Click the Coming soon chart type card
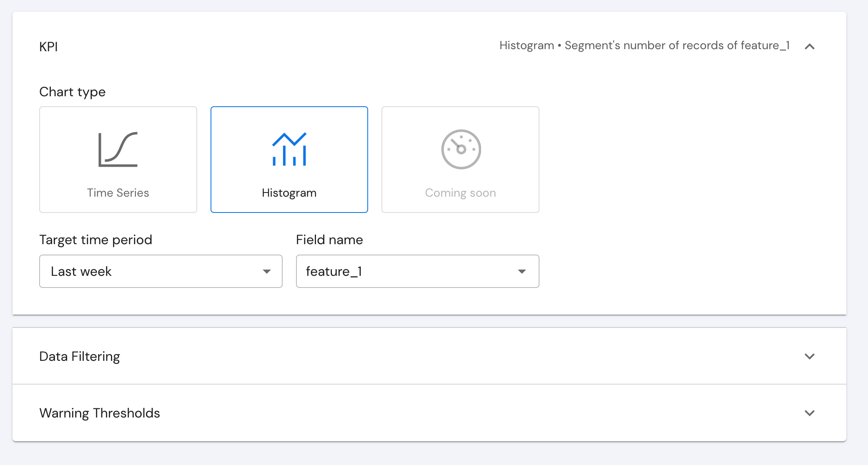Screen dimensions: 868x465 point(460,160)
